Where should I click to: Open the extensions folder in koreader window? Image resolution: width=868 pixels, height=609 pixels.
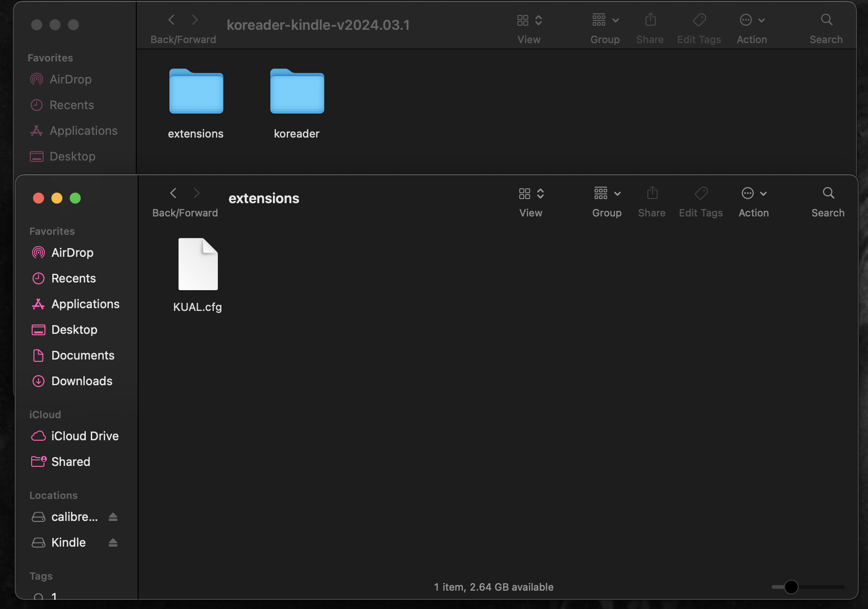[196, 91]
